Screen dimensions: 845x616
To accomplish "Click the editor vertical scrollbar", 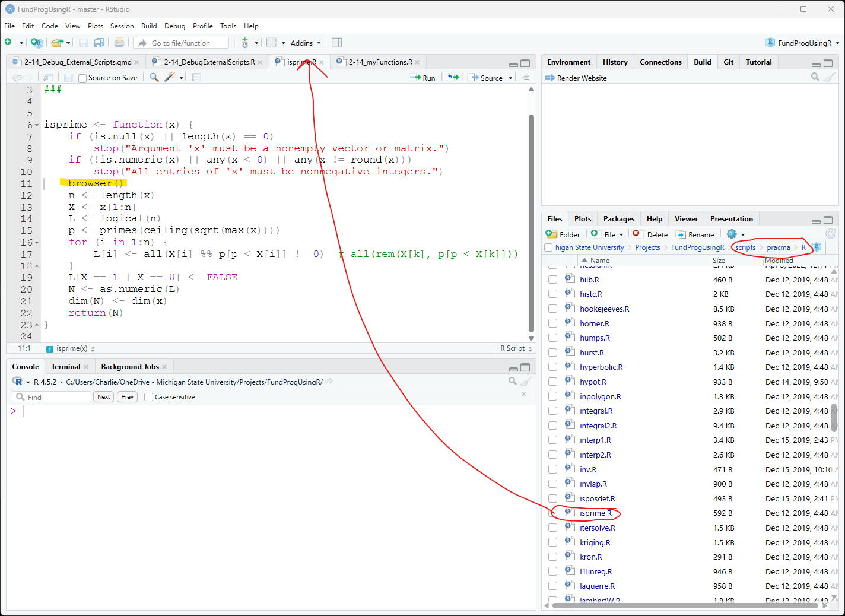I will pyautogui.click(x=531, y=223).
